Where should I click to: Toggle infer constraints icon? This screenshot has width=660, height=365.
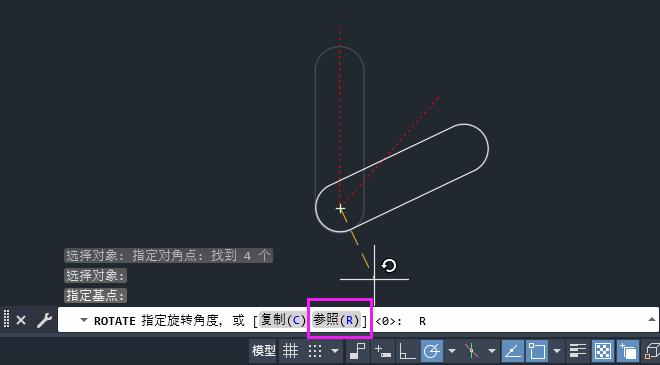(358, 351)
